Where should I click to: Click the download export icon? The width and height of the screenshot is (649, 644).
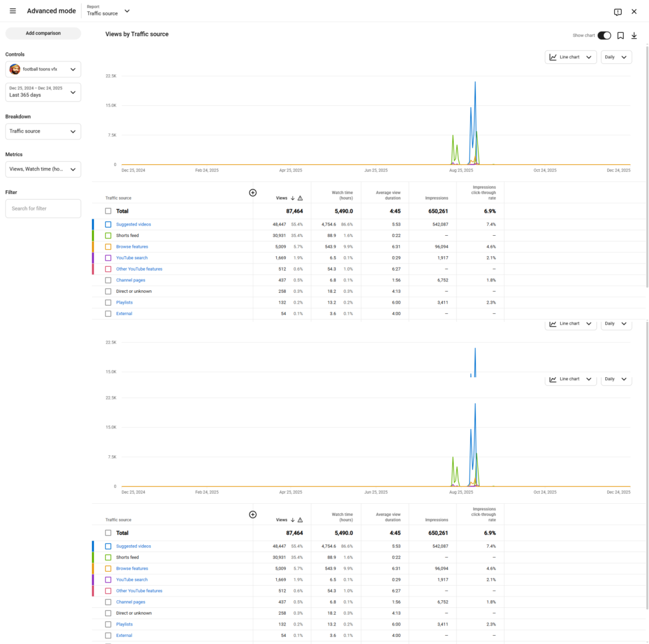pos(634,35)
